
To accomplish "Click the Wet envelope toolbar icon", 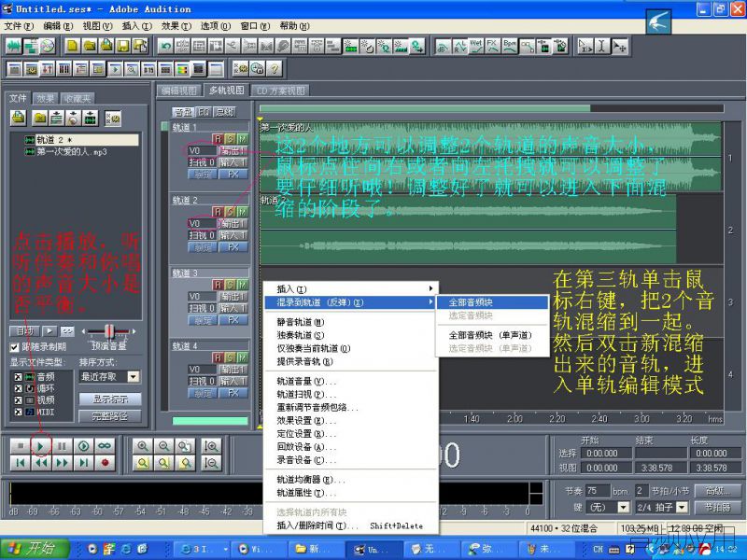I will tap(476, 46).
